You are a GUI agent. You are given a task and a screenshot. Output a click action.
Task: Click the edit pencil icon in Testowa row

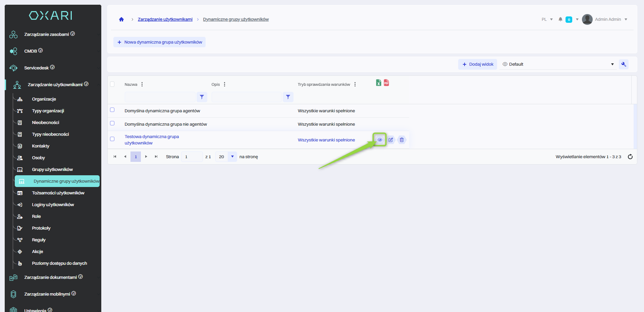[391, 140]
